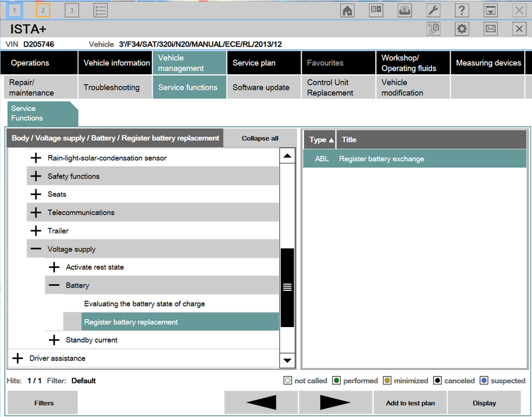
Task: Select Evaluating the battery state of charge
Action: tap(144, 304)
